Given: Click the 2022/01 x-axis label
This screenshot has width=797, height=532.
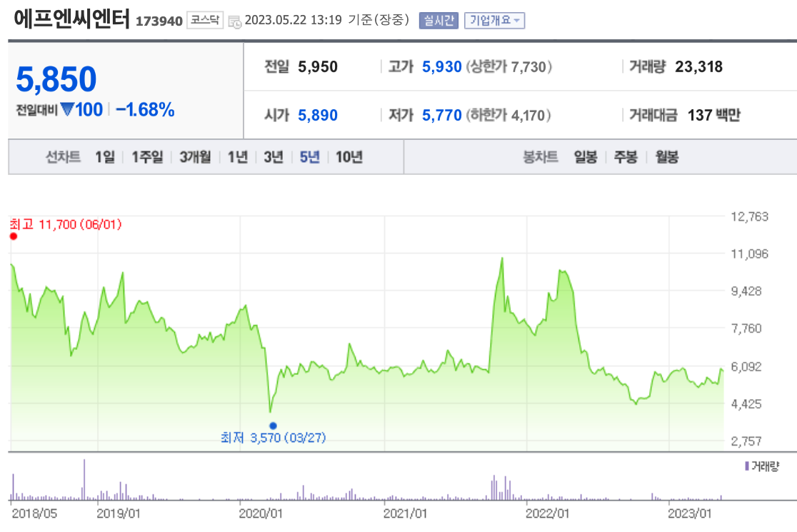Looking at the screenshot, I should [548, 513].
